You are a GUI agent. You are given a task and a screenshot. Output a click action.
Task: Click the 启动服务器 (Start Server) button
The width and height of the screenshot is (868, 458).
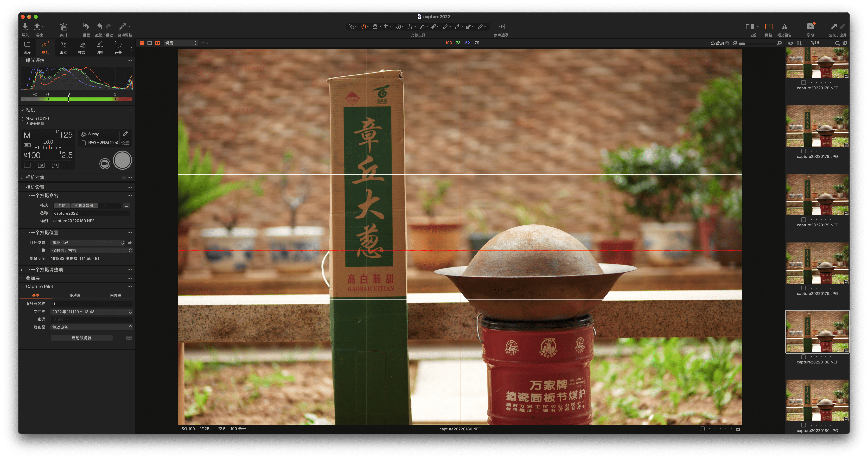[82, 338]
